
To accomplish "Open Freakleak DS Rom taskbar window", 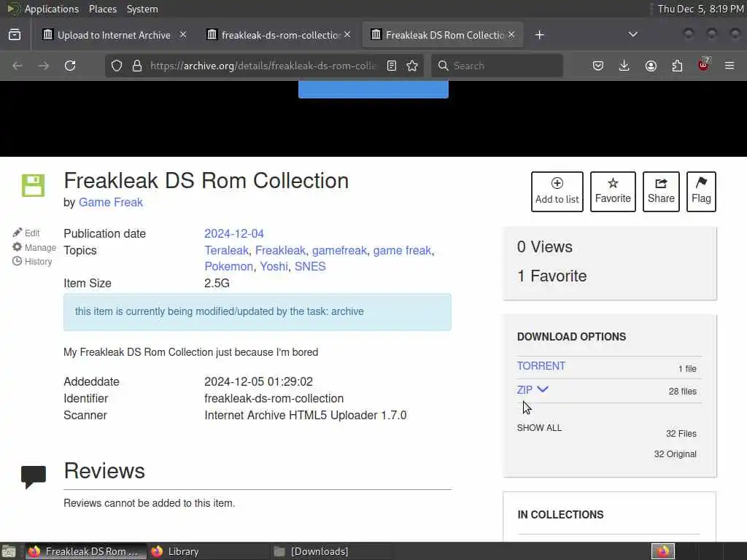I will [86, 551].
